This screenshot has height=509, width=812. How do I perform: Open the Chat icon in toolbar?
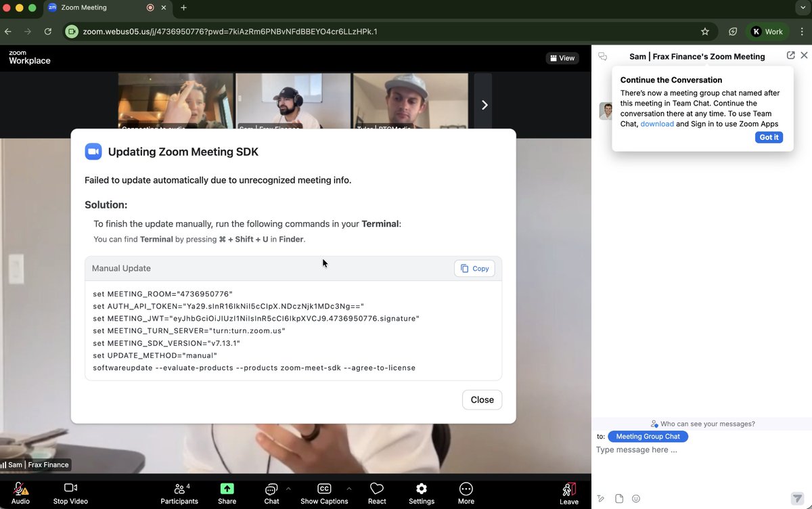(271, 489)
